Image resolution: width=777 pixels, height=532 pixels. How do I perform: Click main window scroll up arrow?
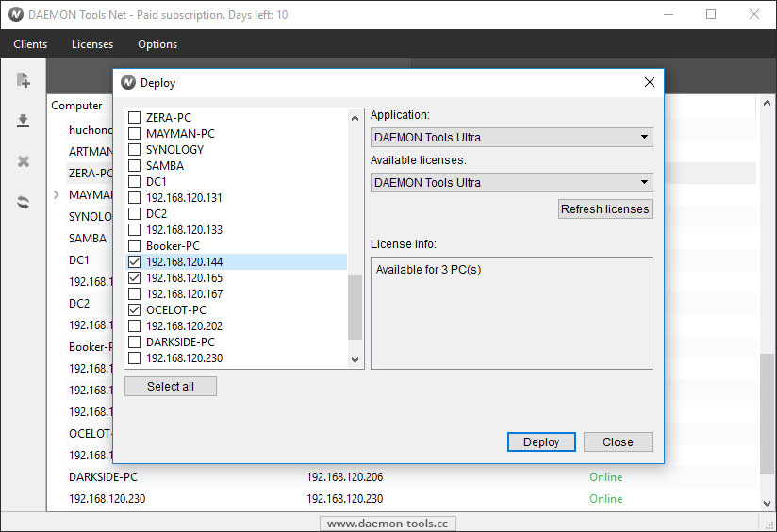click(x=767, y=103)
